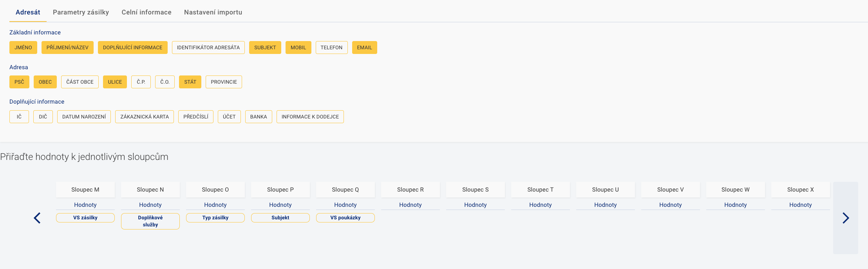The height and width of the screenshot is (269, 868).
Task: Click the Doplňkové služby assigned value
Action: pos(150,221)
